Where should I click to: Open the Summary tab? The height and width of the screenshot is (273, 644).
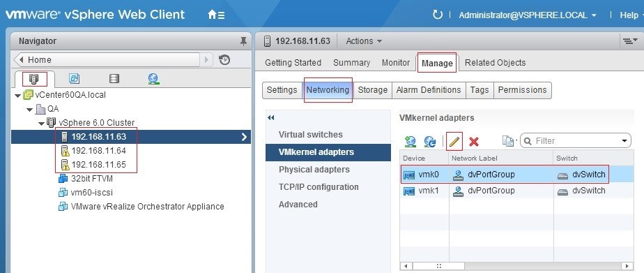[351, 63]
